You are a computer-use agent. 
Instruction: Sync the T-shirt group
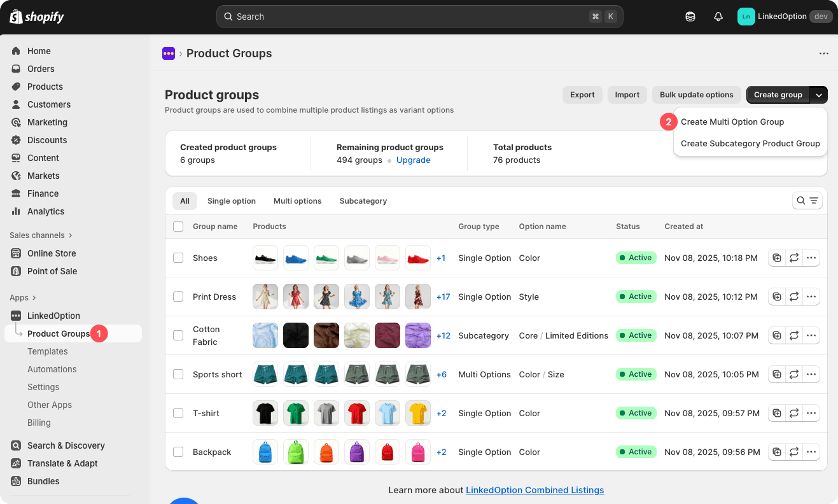(794, 413)
